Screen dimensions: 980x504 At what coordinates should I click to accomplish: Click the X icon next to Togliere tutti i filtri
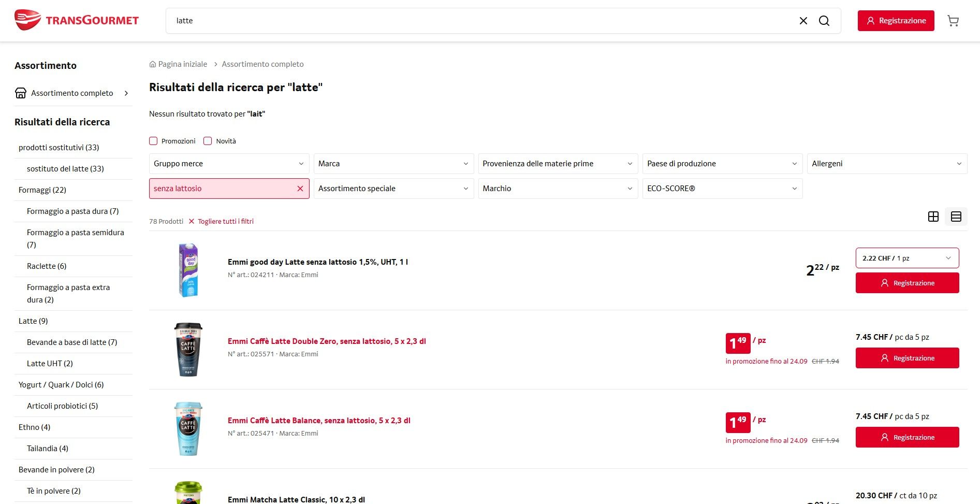(192, 221)
